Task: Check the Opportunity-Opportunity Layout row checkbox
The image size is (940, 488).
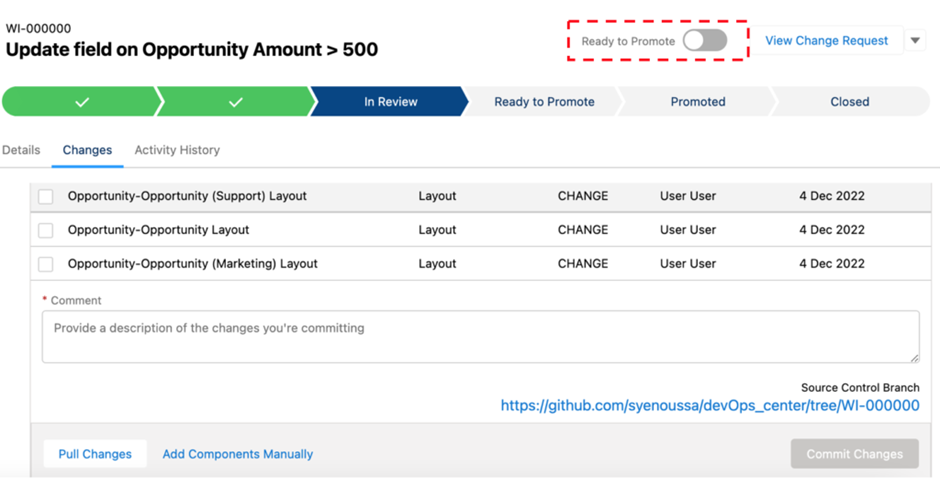Action: (x=46, y=230)
